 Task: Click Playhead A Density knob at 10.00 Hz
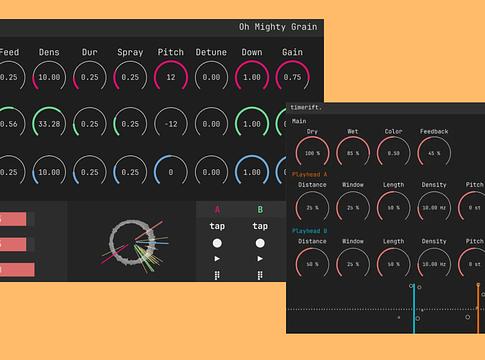[x=434, y=207]
